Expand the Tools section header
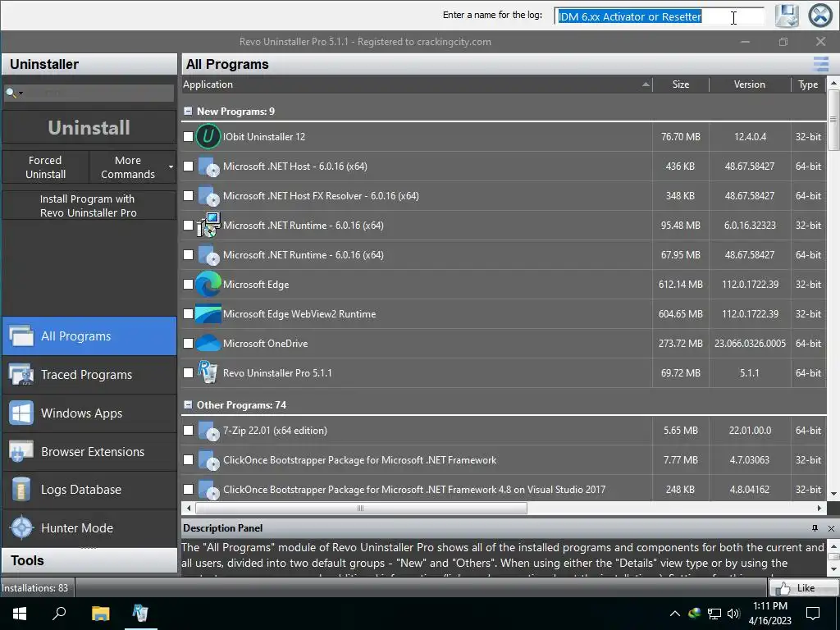Image resolution: width=840 pixels, height=630 pixels. pyautogui.click(x=89, y=560)
